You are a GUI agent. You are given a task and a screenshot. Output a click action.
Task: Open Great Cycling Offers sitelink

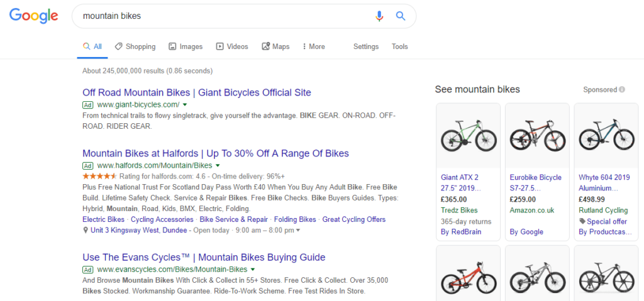354,219
